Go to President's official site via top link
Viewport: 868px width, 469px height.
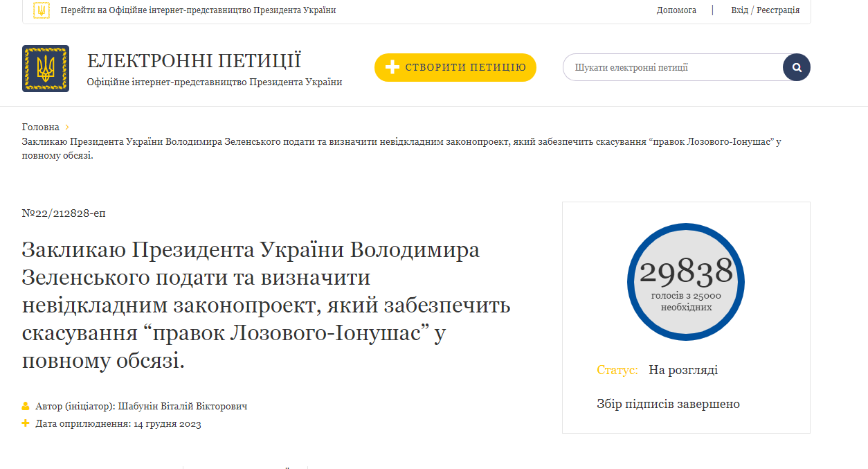(x=199, y=10)
